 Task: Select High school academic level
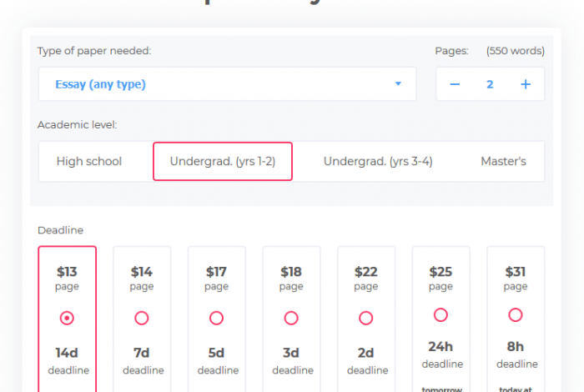coord(89,161)
